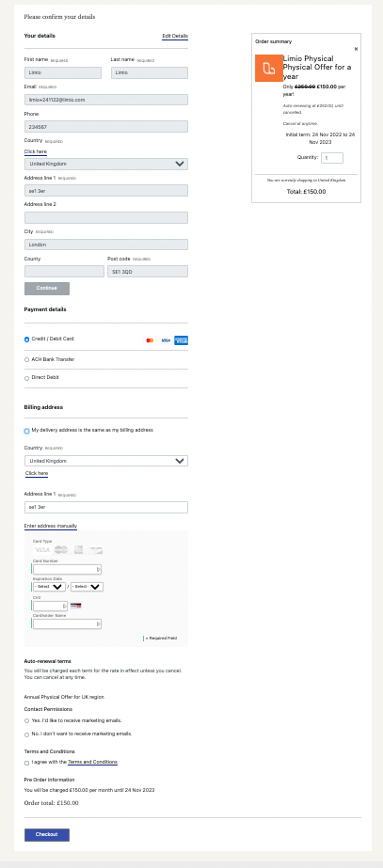Open the expiration month select dropdown

click(x=49, y=587)
